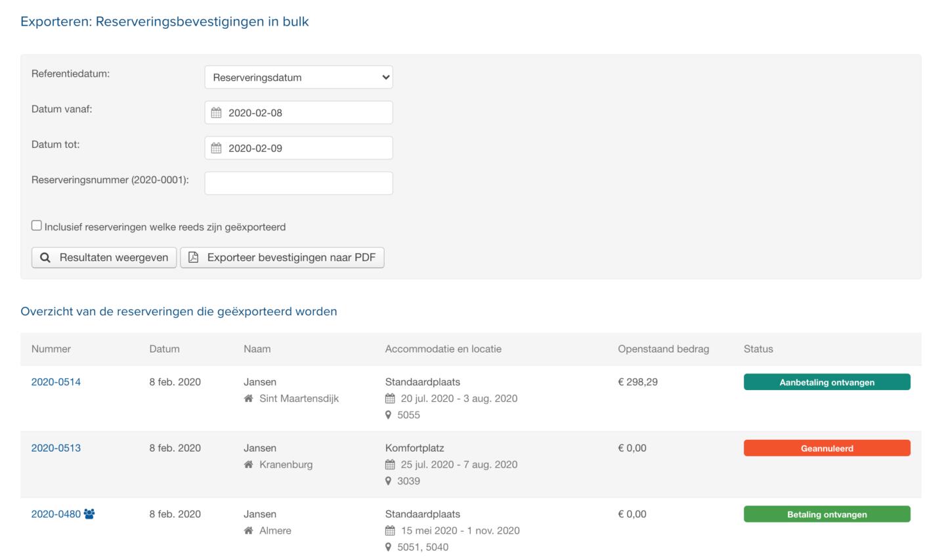Open the Referentiedatum dropdown
This screenshot has height=560, width=946.
[299, 77]
